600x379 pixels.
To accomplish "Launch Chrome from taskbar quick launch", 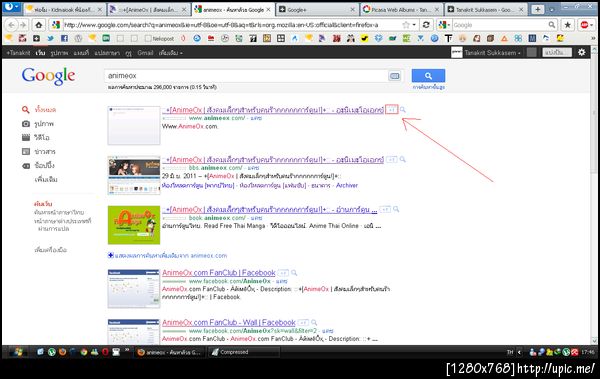I will tap(84, 352).
